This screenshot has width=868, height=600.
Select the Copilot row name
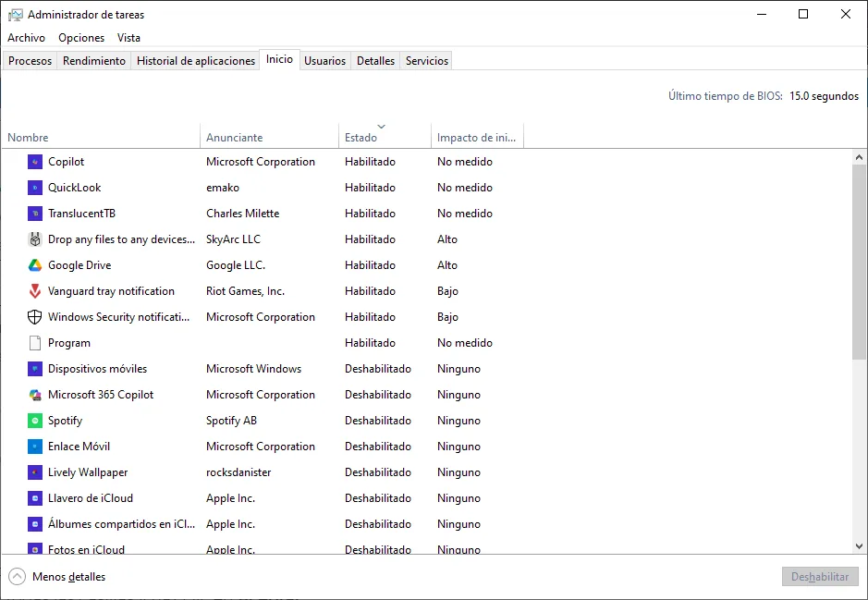[x=66, y=162]
